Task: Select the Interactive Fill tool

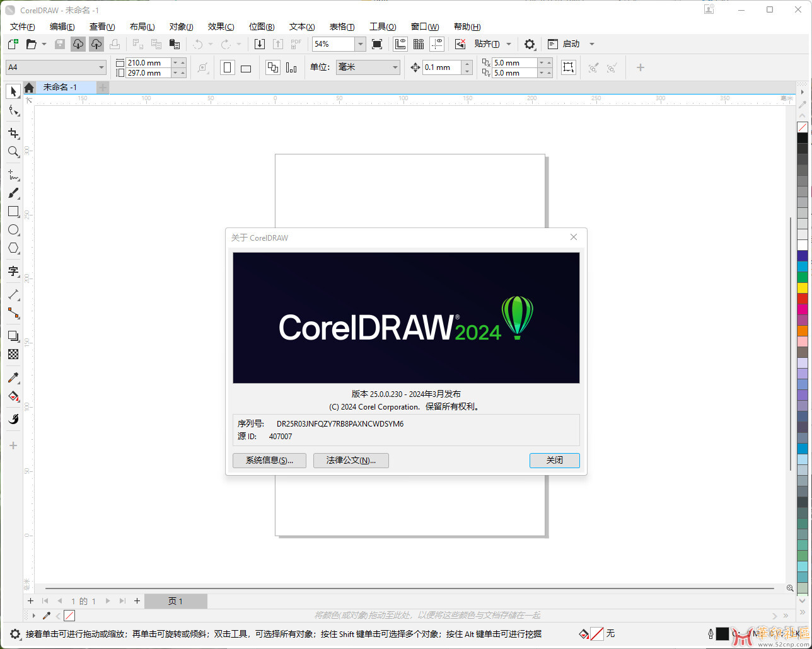Action: [13, 396]
